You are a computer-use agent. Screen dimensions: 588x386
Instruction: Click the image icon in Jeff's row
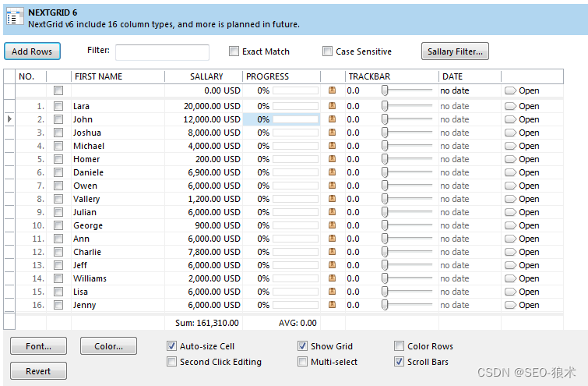click(x=332, y=265)
